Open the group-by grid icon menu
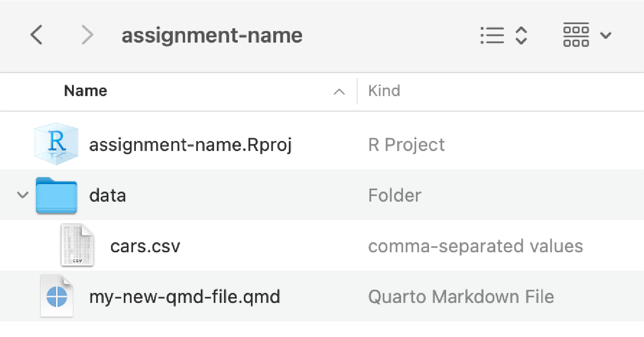 pyautogui.click(x=576, y=35)
